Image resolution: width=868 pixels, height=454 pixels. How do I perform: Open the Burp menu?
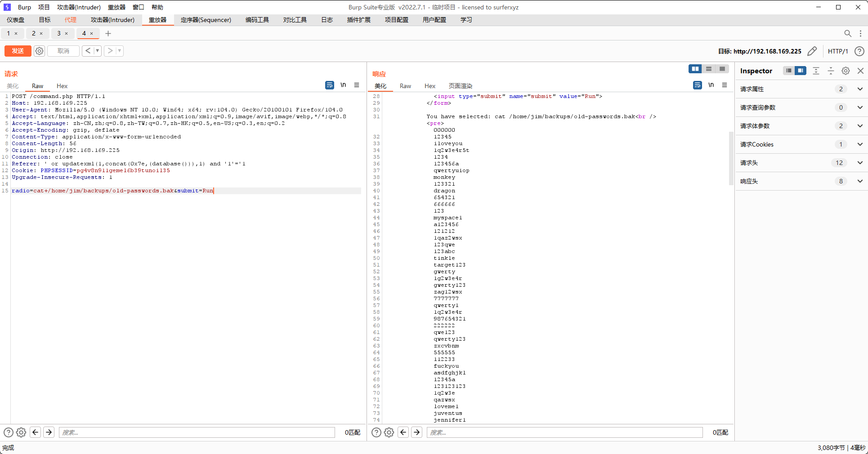[24, 7]
